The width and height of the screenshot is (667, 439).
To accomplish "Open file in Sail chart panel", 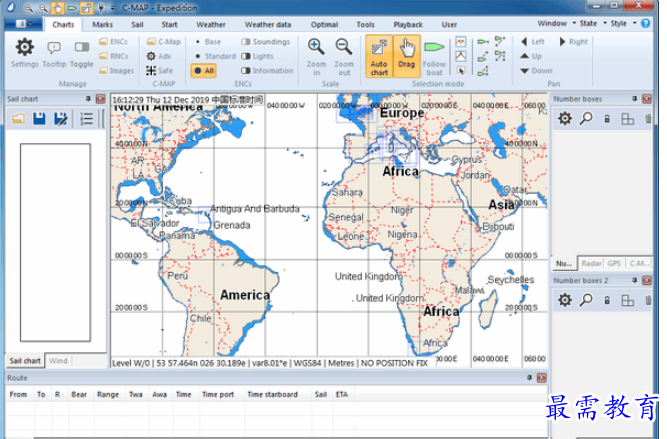I will 18,118.
